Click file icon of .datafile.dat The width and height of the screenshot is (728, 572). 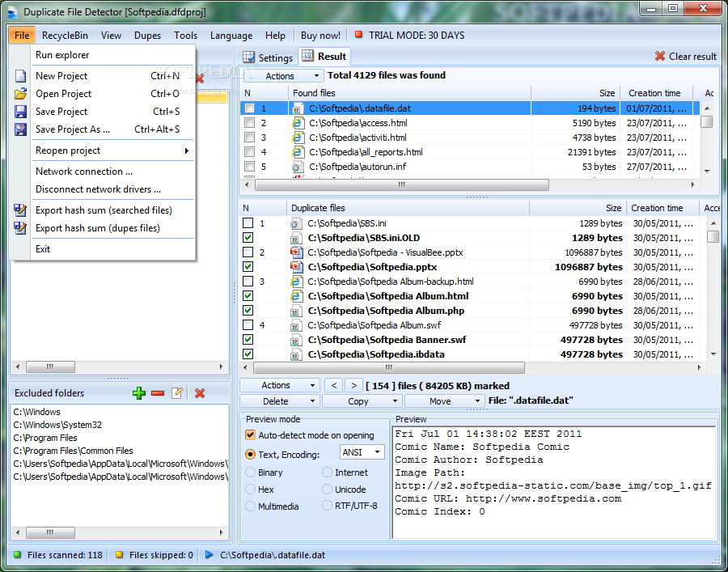[298, 108]
